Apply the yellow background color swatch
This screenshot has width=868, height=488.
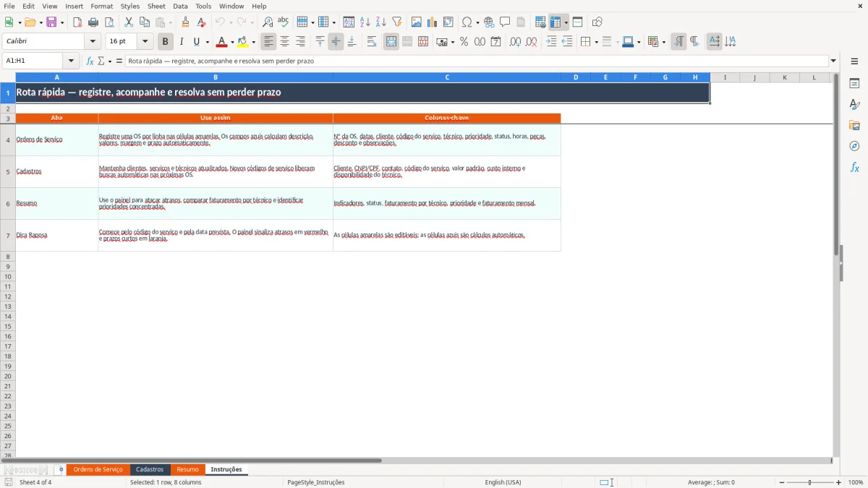pyautogui.click(x=244, y=42)
